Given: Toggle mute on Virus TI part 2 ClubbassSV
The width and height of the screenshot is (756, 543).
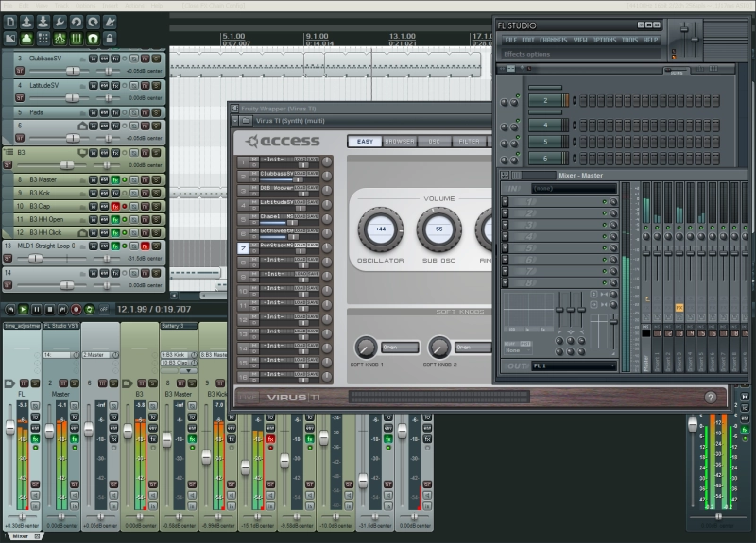Looking at the screenshot, I should (x=253, y=173).
